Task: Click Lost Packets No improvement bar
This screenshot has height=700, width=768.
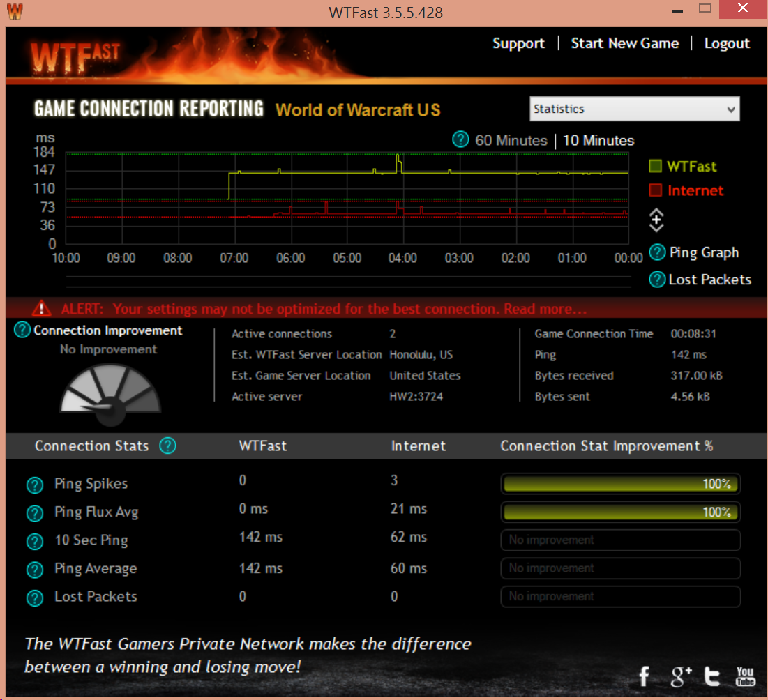Action: tap(621, 597)
